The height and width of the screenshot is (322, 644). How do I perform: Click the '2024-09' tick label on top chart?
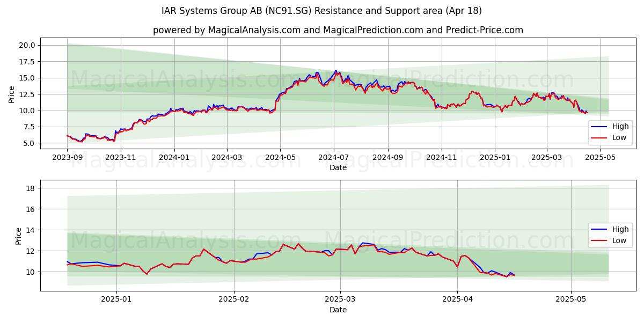point(387,158)
